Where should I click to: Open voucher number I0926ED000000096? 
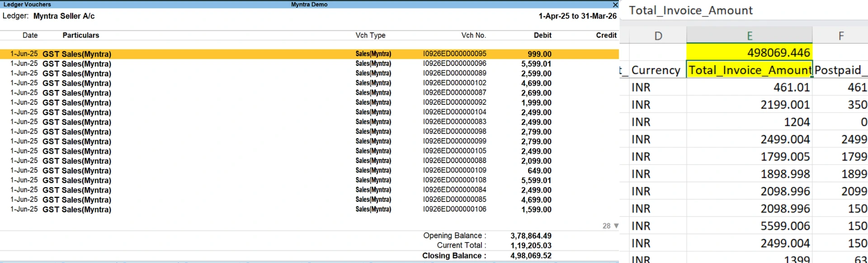tap(454, 64)
